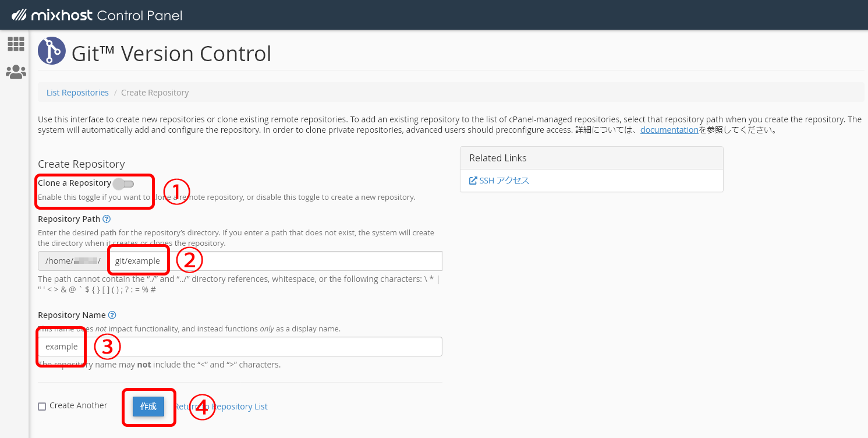Enable the Clone a Repository toggle
The width and height of the screenshot is (868, 438).
coord(123,184)
